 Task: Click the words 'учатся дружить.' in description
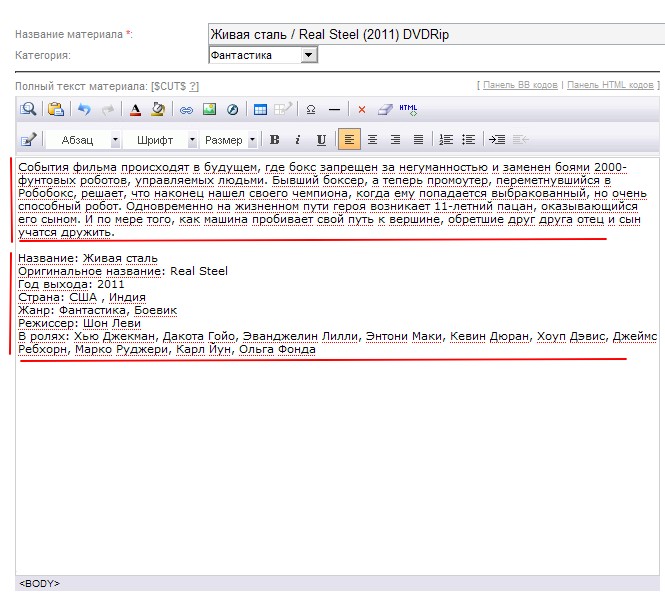pyautogui.click(x=66, y=233)
